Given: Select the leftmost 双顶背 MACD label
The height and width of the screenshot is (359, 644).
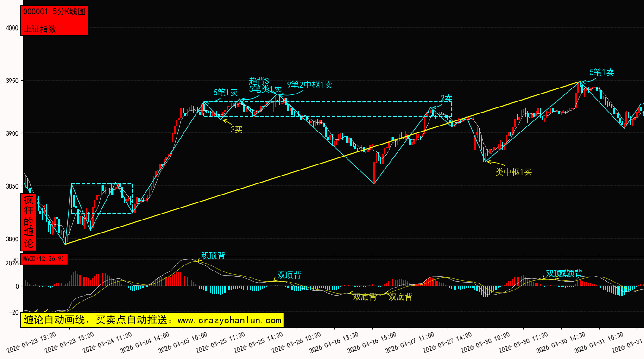Looking at the screenshot, I should click(x=289, y=275).
